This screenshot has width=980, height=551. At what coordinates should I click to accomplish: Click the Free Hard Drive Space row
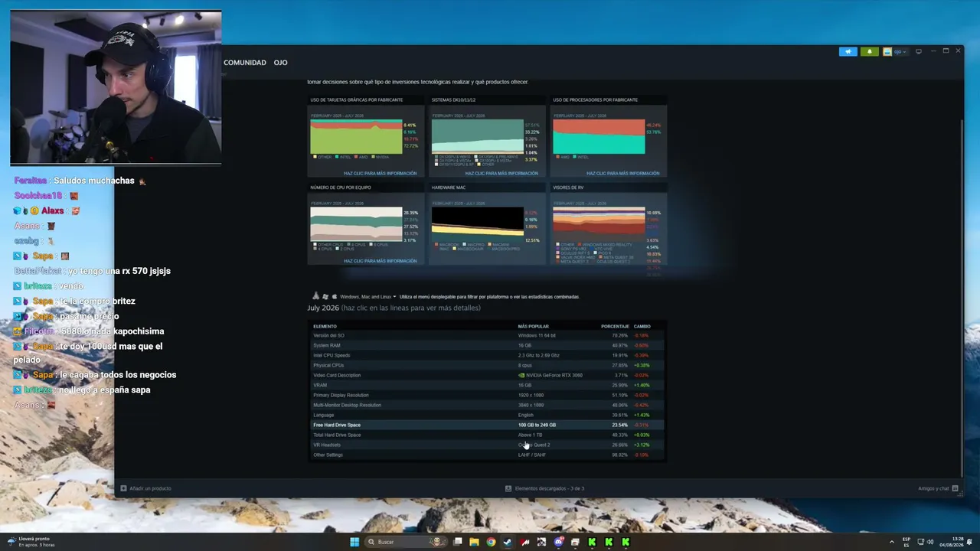[x=487, y=425]
